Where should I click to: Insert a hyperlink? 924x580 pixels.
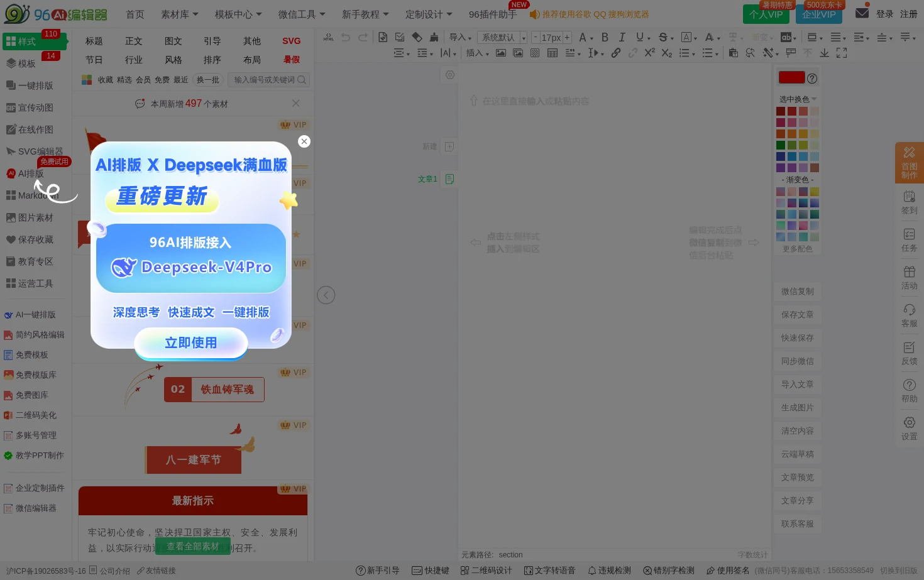[x=616, y=53]
